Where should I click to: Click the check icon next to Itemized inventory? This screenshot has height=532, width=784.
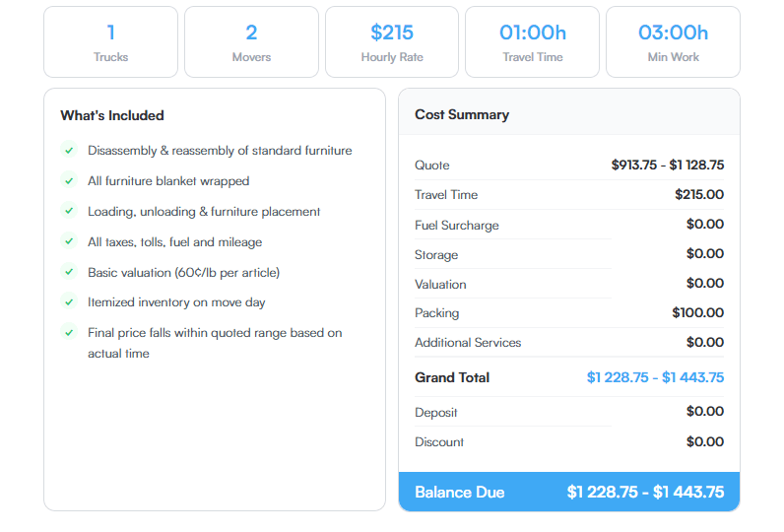(x=69, y=301)
